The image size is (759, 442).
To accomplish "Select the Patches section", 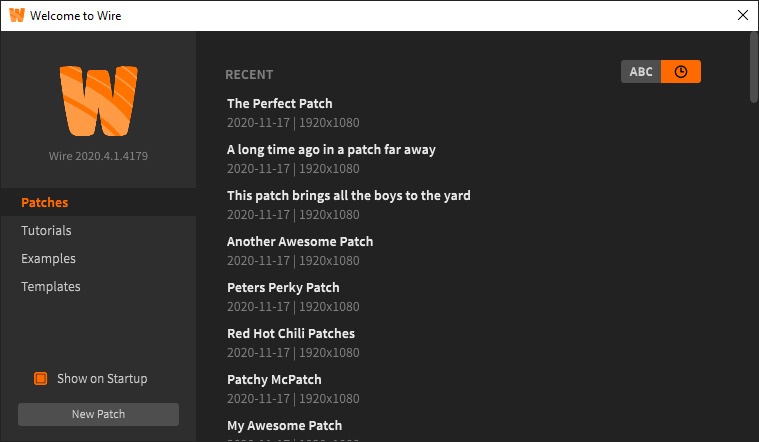I will tap(45, 203).
